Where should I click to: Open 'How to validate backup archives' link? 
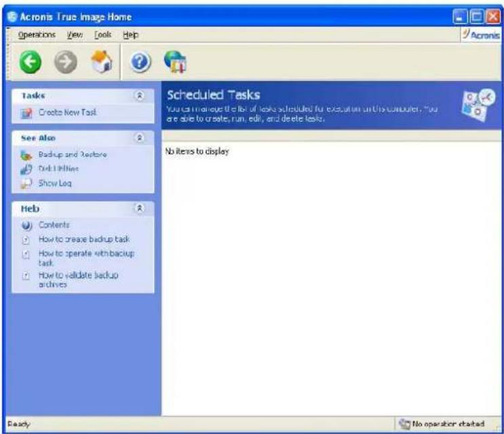pyautogui.click(x=79, y=280)
